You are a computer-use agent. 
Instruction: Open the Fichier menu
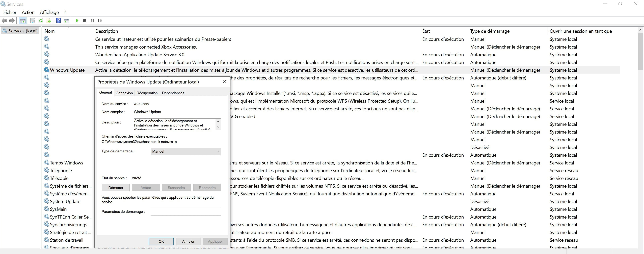coord(10,12)
